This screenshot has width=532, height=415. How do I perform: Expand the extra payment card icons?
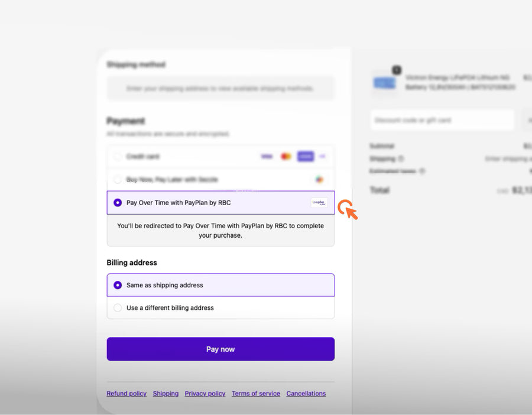(x=322, y=156)
